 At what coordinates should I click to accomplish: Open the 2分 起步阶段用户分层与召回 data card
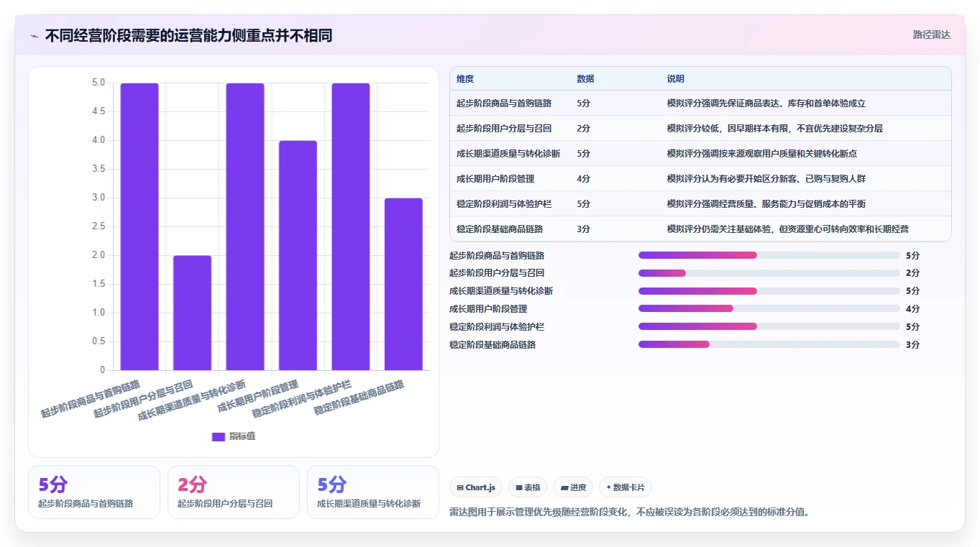coord(234,492)
